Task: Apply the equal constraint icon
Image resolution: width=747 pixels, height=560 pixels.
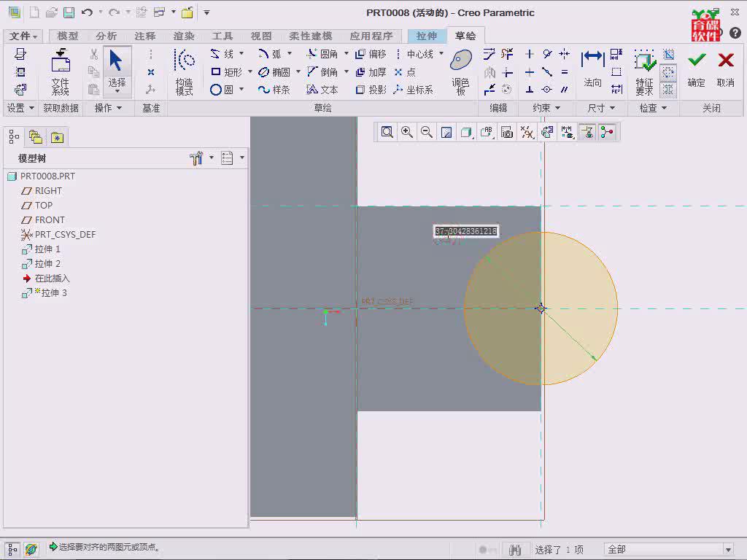Action: [564, 72]
